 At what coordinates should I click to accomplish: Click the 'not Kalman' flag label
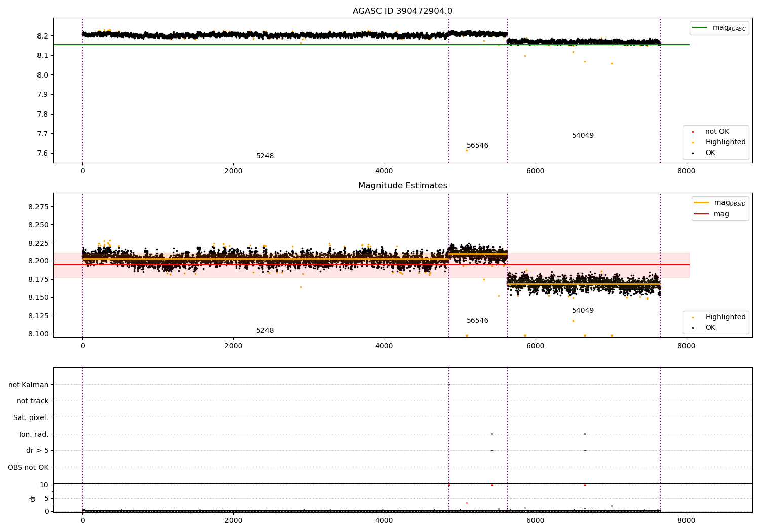(x=28, y=385)
